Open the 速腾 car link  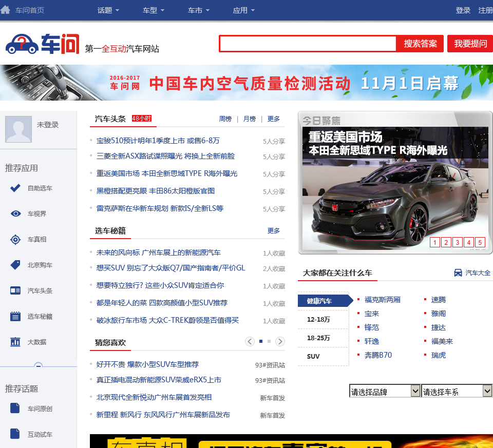[438, 300]
